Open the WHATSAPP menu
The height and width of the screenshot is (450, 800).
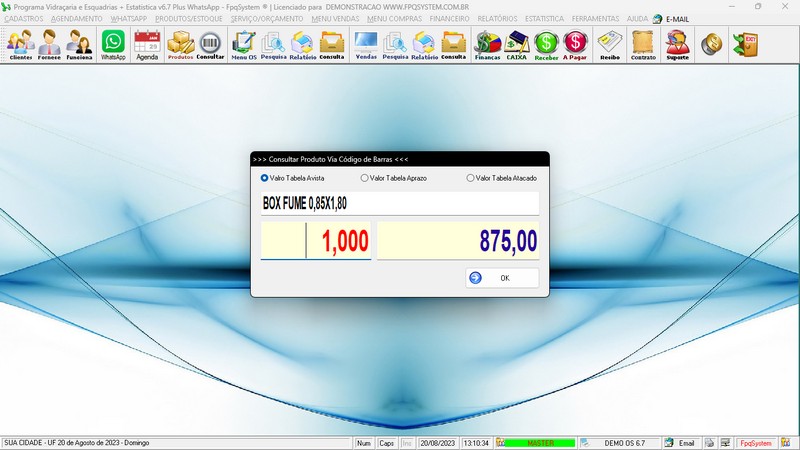click(129, 19)
